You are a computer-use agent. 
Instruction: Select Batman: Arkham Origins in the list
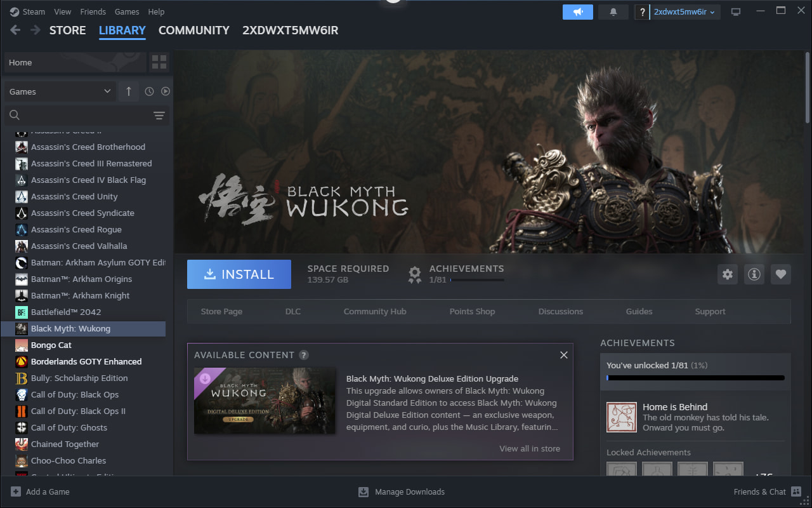pyautogui.click(x=83, y=279)
